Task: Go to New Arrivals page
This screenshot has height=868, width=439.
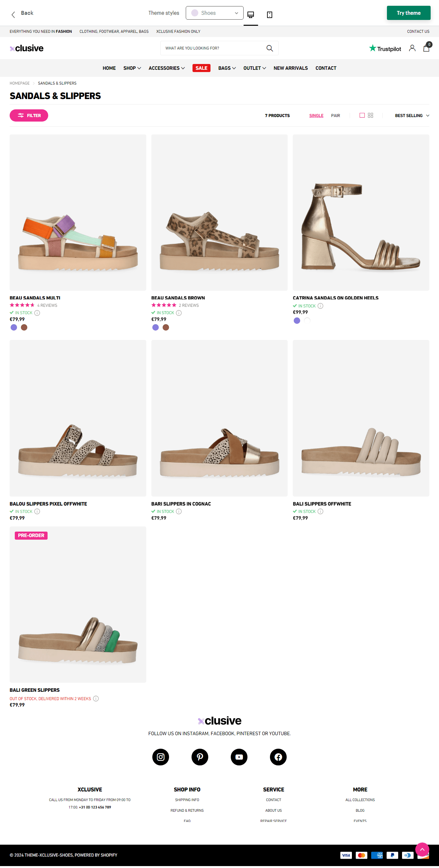Action: click(291, 68)
